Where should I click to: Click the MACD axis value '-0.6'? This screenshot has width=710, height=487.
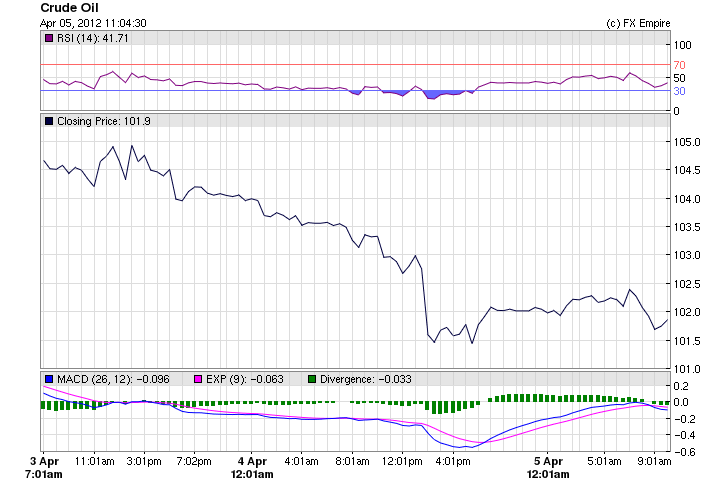[x=684, y=452]
